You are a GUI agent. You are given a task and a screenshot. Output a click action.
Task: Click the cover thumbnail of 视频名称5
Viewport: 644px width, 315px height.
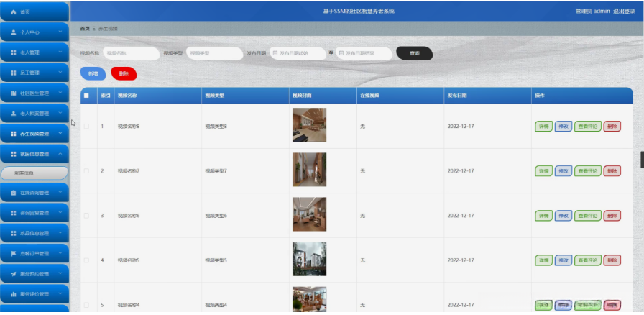tap(309, 259)
